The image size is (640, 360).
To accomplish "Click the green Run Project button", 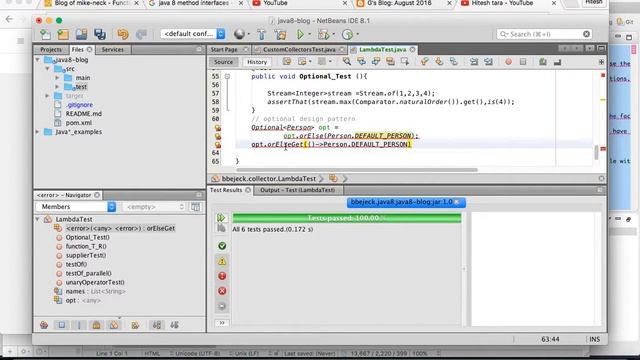I will 300,35.
